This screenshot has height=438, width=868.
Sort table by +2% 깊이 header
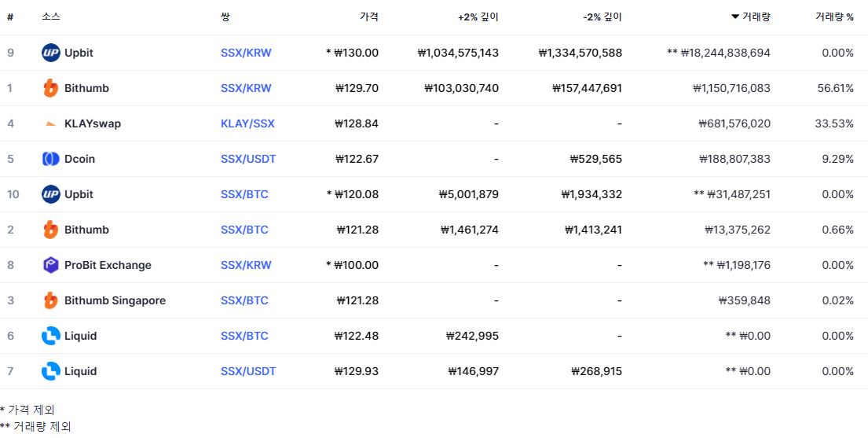[478, 17]
